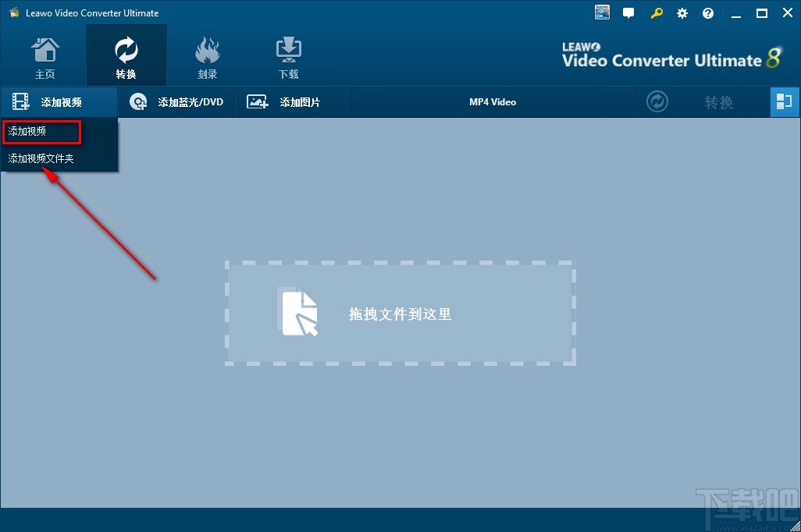
Task: Toggle the panel layout icon at top right
Action: point(785,101)
